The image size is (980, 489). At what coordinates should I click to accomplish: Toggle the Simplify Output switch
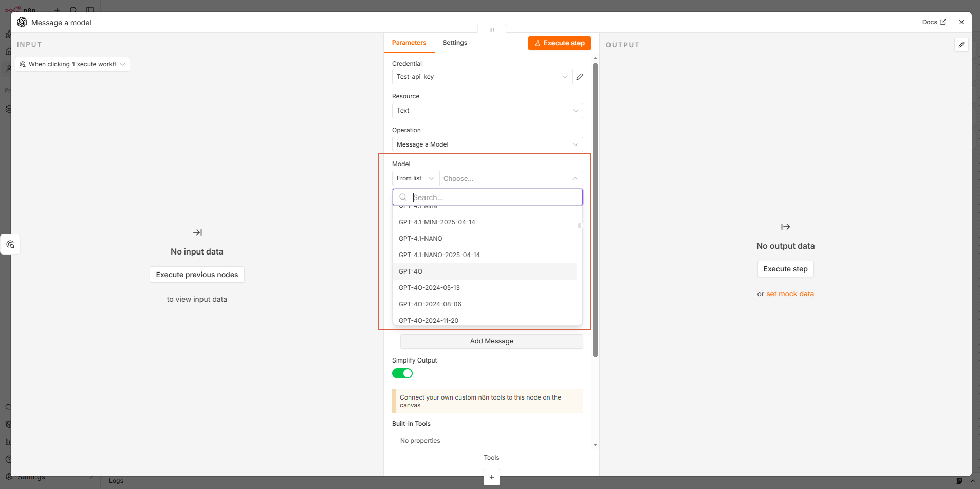point(402,373)
